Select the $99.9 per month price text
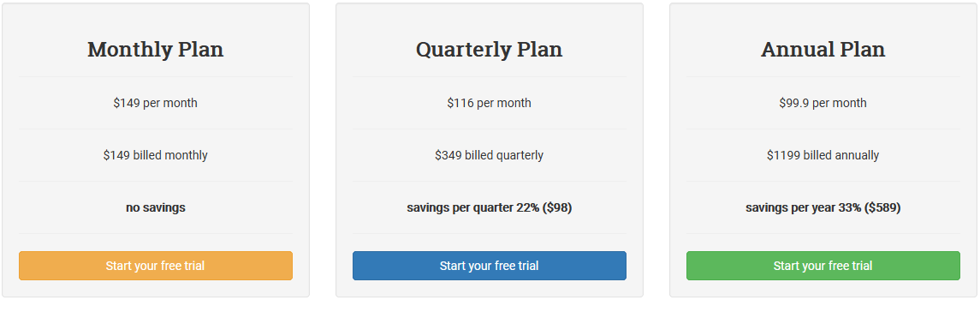The height and width of the screenshot is (312, 980). [823, 103]
